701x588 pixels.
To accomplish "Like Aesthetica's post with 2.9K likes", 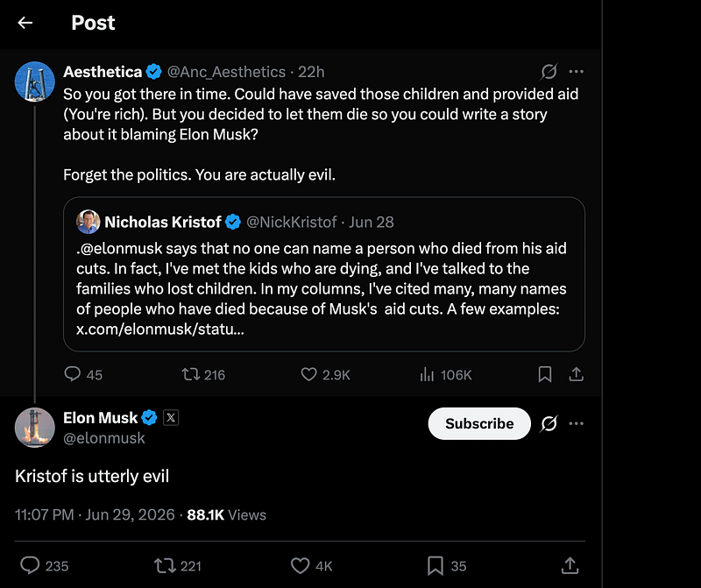I will click(325, 374).
